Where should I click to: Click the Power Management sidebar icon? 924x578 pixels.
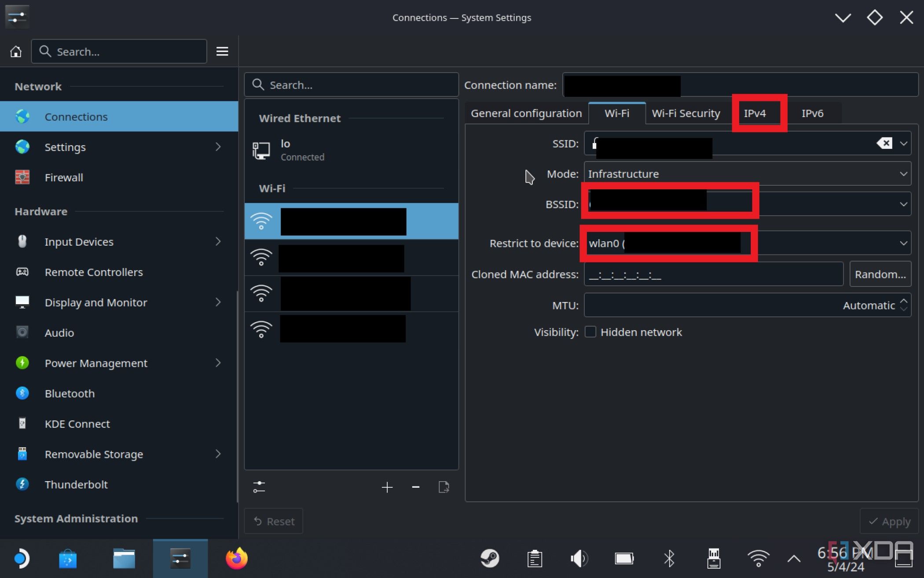coord(22,362)
